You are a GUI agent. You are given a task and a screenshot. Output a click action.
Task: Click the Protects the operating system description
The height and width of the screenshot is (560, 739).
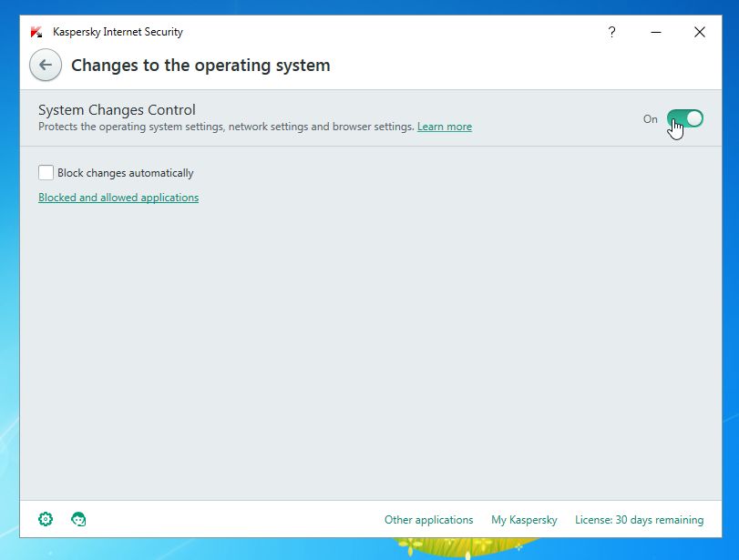coord(226,127)
